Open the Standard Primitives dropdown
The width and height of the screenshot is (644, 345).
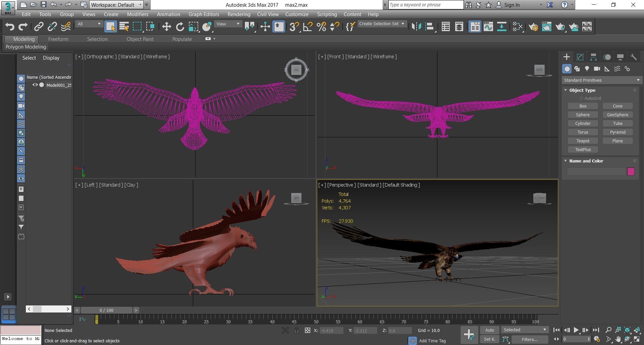pyautogui.click(x=601, y=80)
